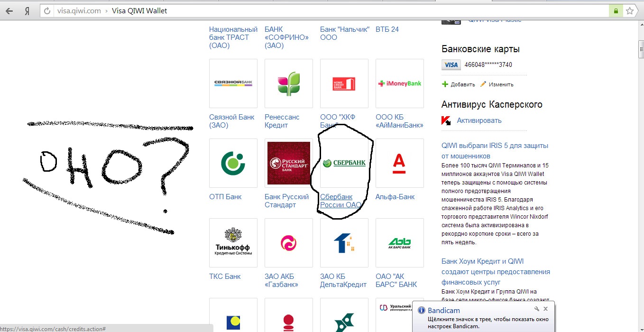The width and height of the screenshot is (644, 332).
Task: Click the Банковские карты heading
Action: (480, 49)
